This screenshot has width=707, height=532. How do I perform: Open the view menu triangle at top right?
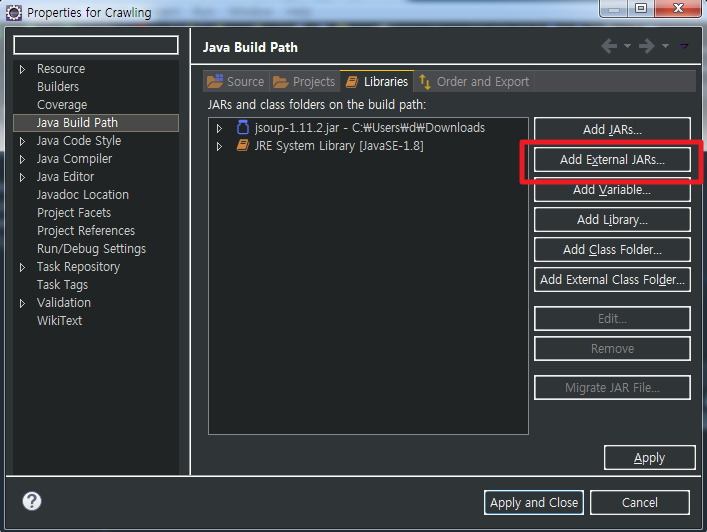tap(684, 46)
